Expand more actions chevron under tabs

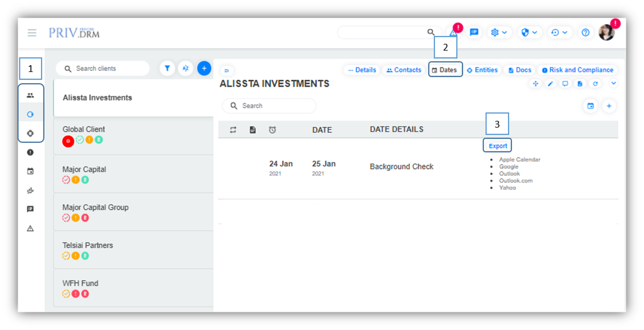point(613,84)
